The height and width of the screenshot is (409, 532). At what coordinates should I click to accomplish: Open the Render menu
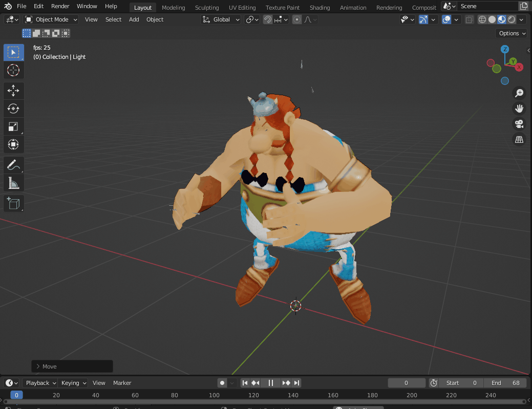tap(60, 6)
